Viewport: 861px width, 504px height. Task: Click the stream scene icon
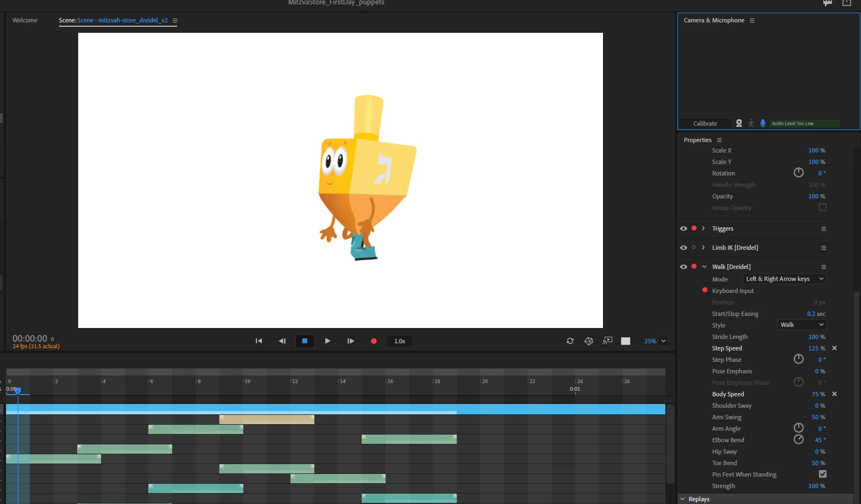point(607,341)
